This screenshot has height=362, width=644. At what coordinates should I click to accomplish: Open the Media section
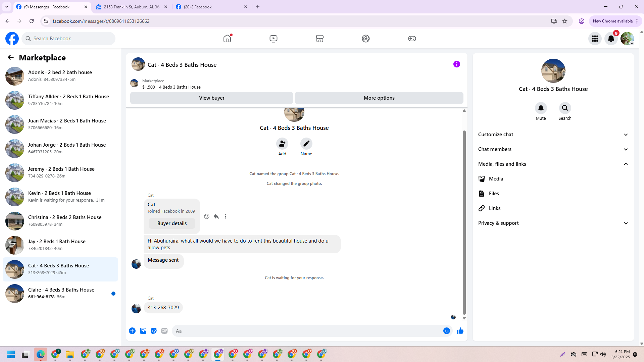tap(553, 179)
